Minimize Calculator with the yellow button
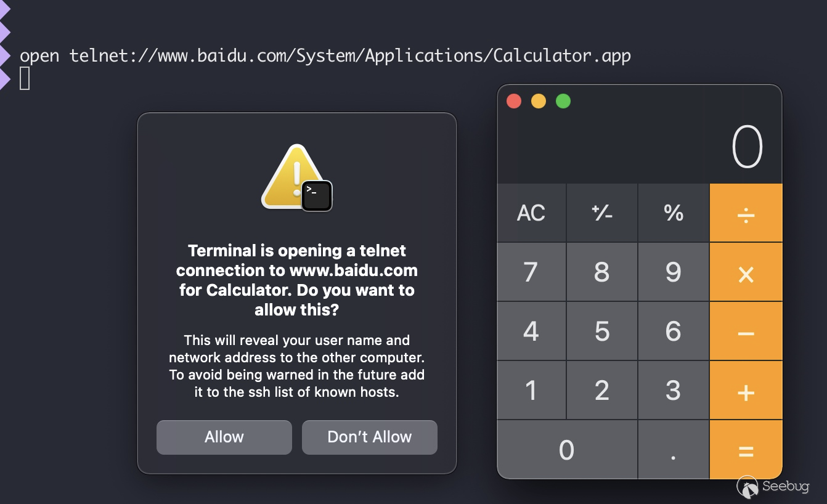Image resolution: width=827 pixels, height=504 pixels. click(x=539, y=101)
